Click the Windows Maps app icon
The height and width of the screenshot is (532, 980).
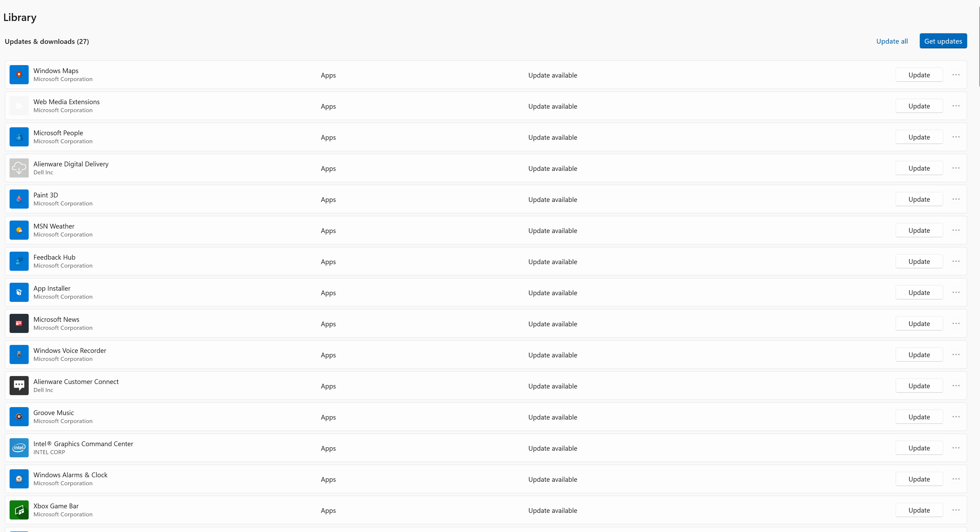click(19, 75)
